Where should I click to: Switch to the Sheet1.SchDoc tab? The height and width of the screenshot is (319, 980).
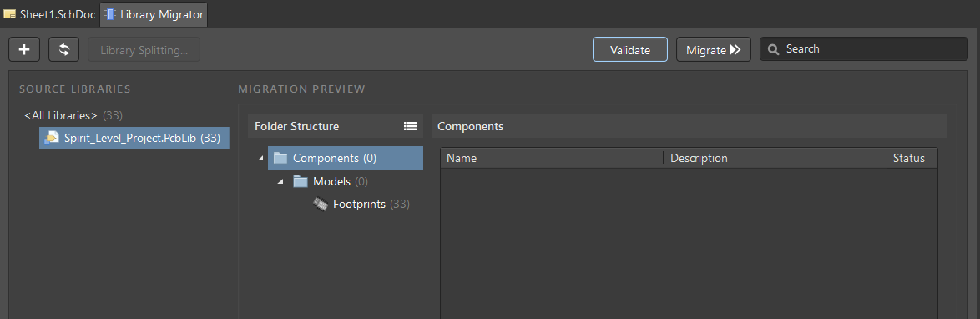(x=49, y=14)
